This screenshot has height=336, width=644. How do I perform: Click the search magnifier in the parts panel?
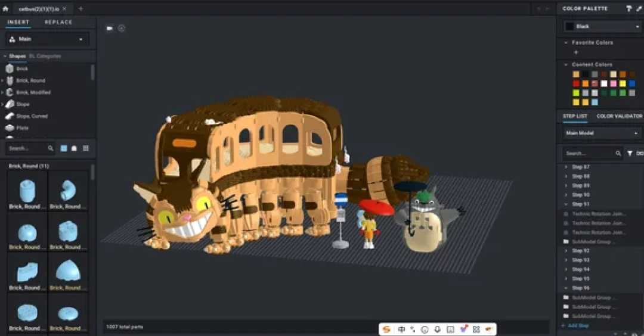coord(51,148)
